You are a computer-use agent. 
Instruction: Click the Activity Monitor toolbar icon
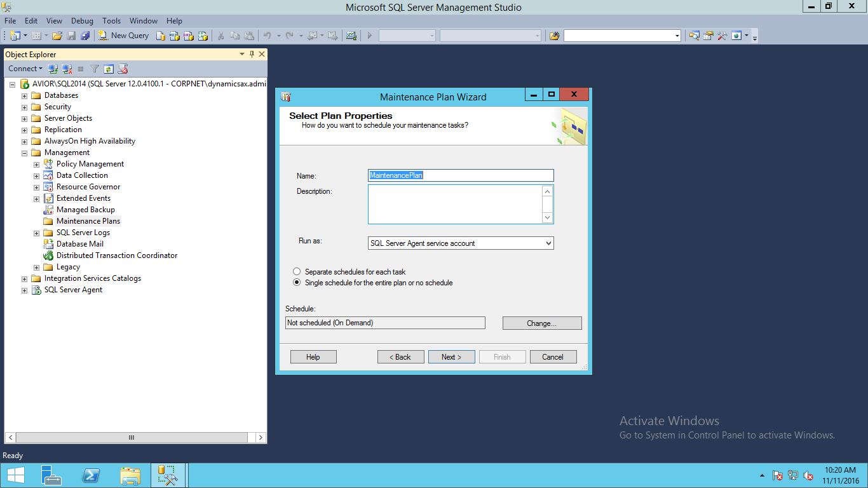(x=351, y=36)
